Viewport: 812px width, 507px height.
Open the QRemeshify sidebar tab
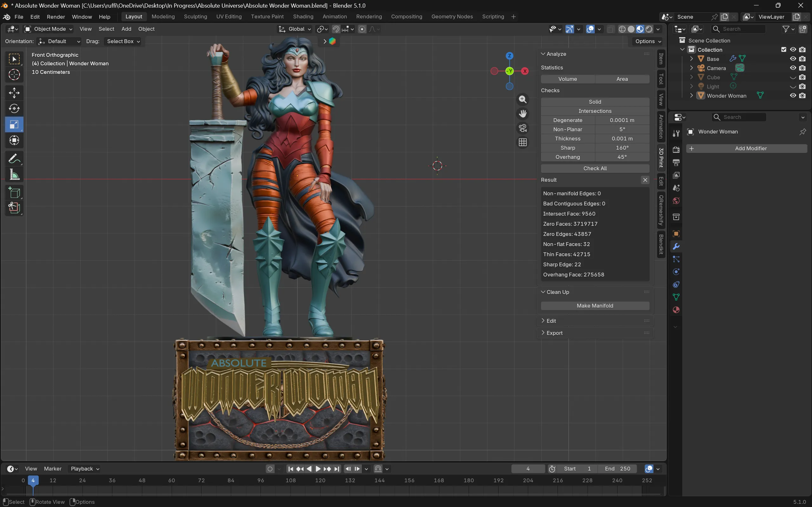tap(661, 210)
